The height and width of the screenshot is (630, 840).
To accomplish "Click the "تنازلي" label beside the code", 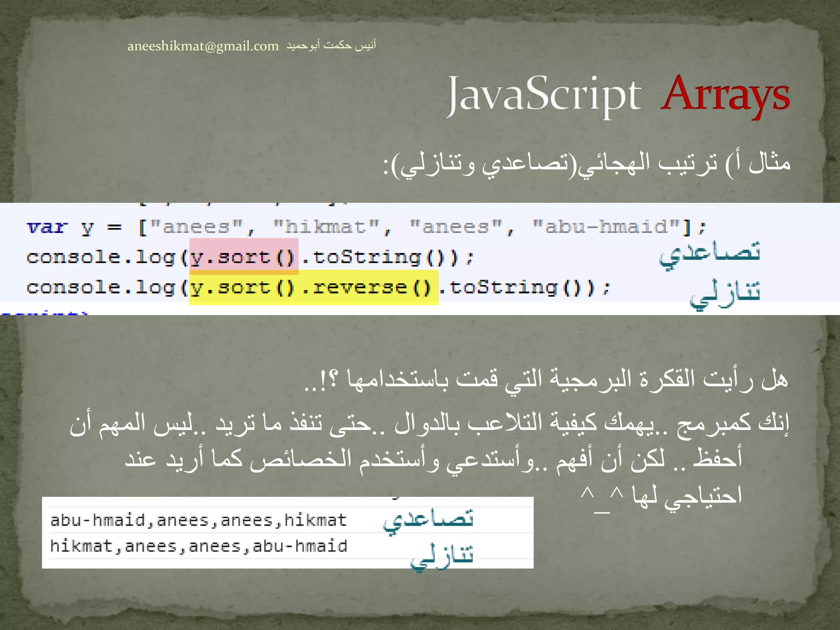I will 725,294.
